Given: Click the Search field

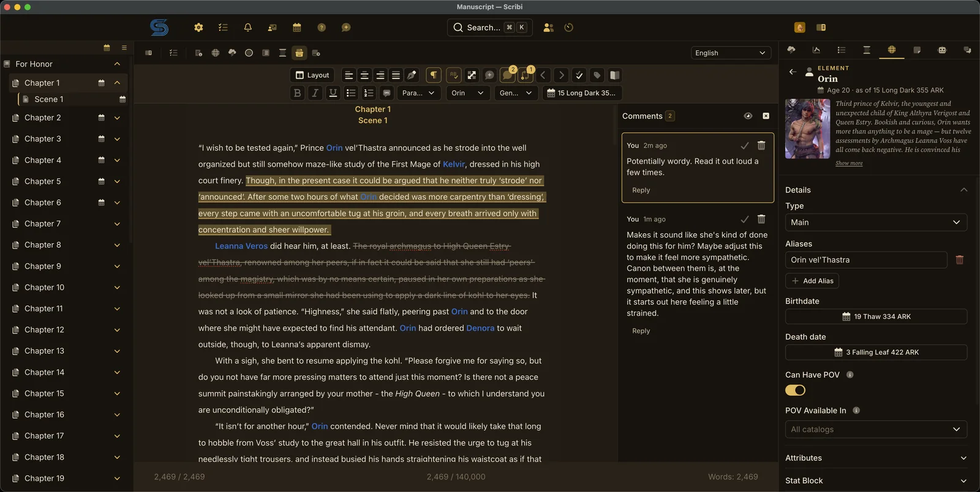Looking at the screenshot, I should pyautogui.click(x=489, y=28).
